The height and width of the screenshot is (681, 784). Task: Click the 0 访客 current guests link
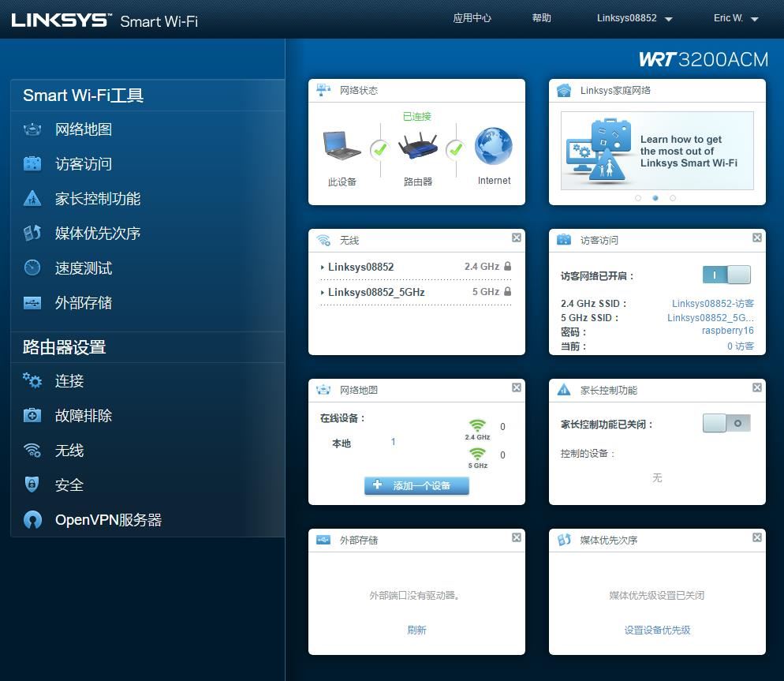click(740, 346)
